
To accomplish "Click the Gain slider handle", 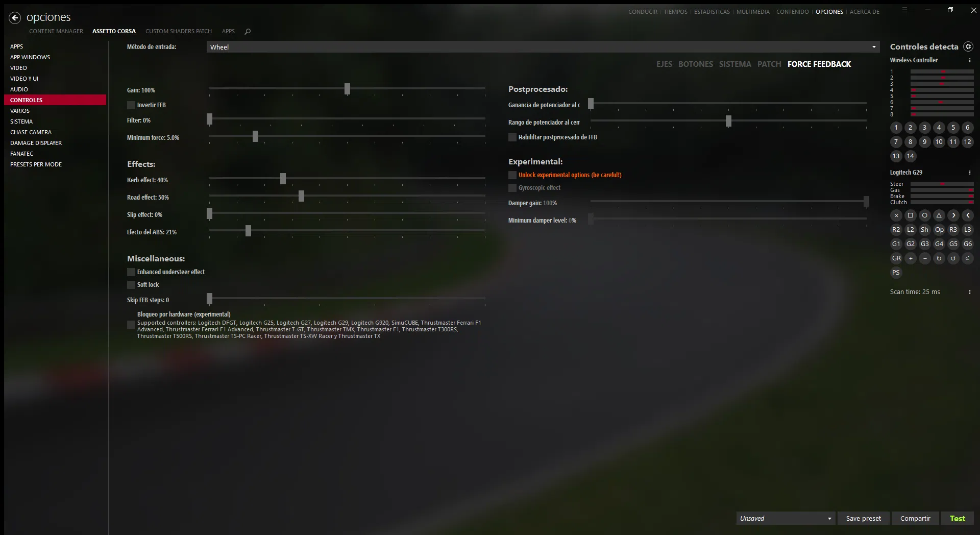I will pos(347,89).
